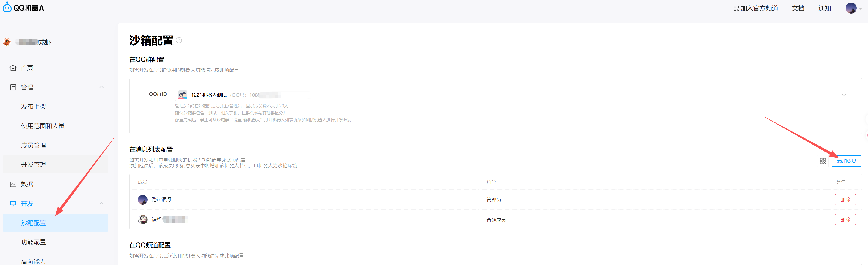
Task: Click the QQ机器人 logo icon
Action: click(x=7, y=7)
